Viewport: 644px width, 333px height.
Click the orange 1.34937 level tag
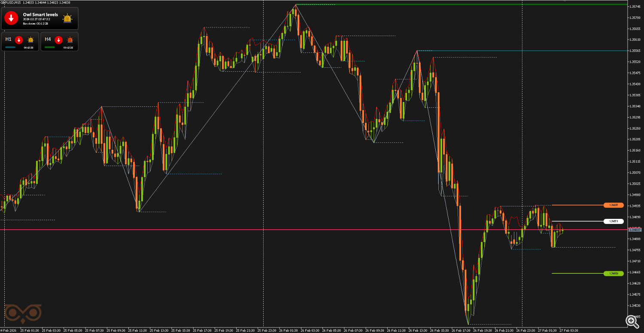pos(614,205)
